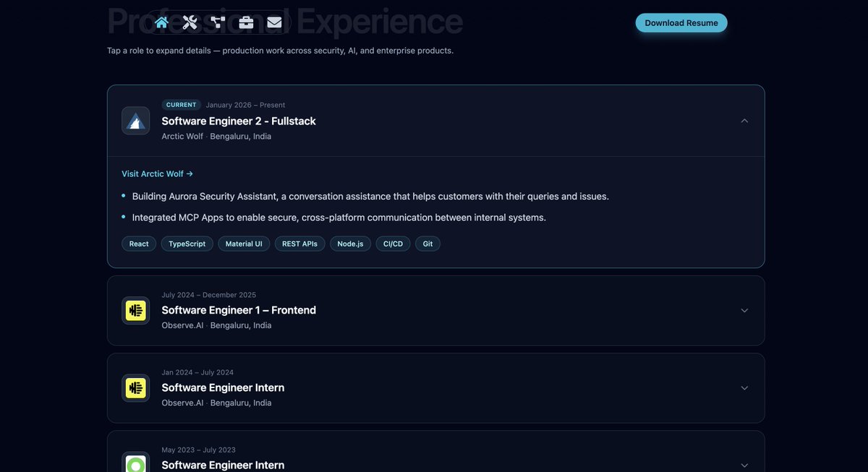Viewport: 868px width, 472px height.
Task: Click the Node.js skill tag
Action: [x=351, y=244]
